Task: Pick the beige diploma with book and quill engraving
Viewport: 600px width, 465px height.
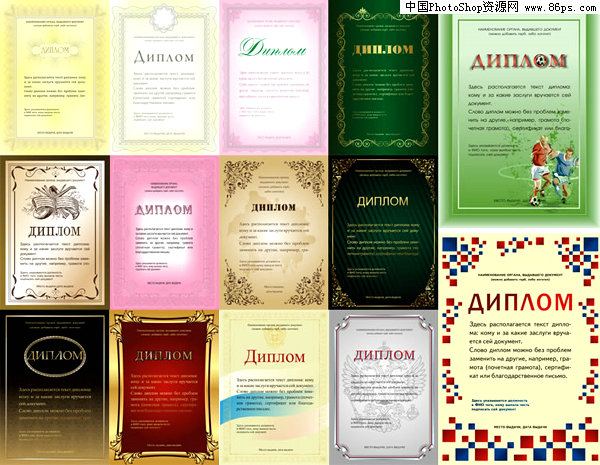Action: pos(55,232)
